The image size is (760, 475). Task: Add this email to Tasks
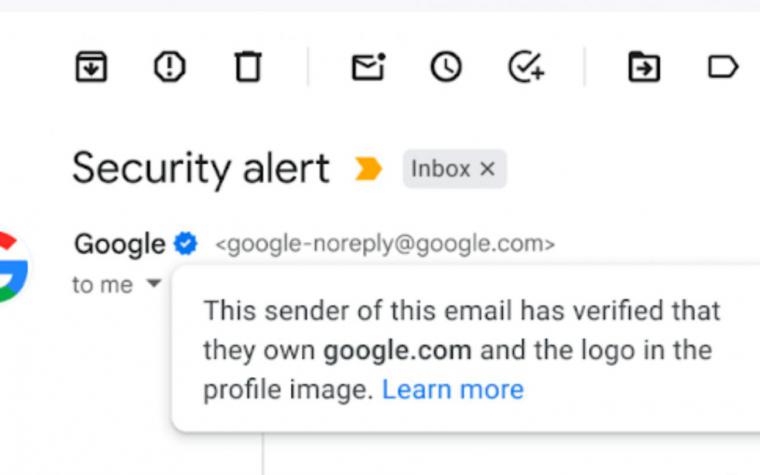pyautogui.click(x=526, y=66)
